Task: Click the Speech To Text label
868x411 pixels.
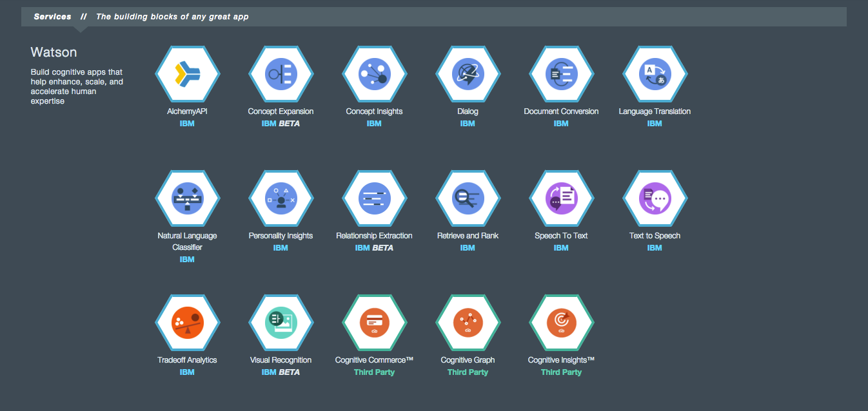Action: [x=561, y=236]
